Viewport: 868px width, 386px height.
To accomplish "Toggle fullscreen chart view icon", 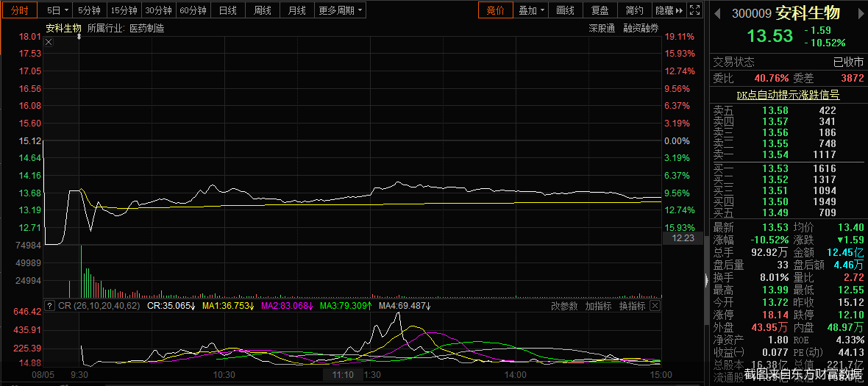I will tap(696, 10).
